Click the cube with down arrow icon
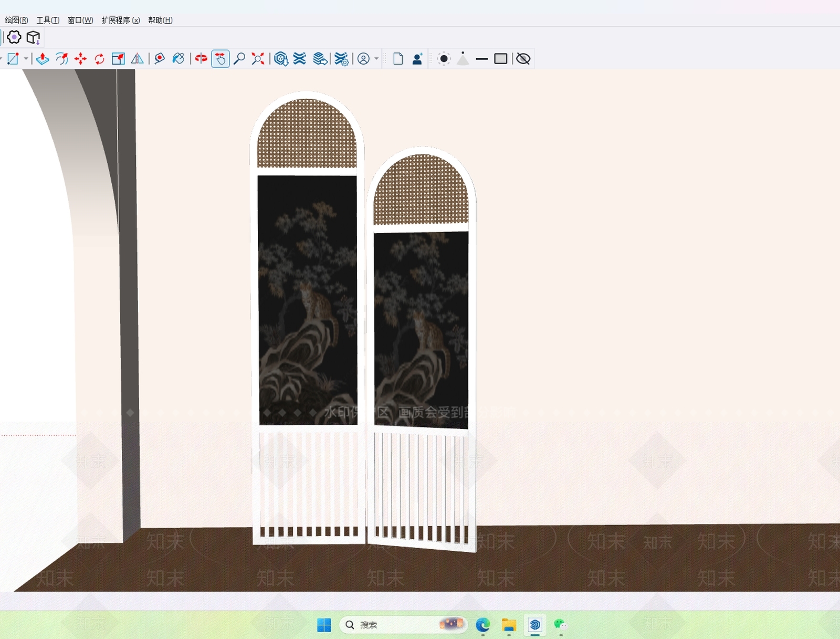840x639 pixels. click(33, 37)
